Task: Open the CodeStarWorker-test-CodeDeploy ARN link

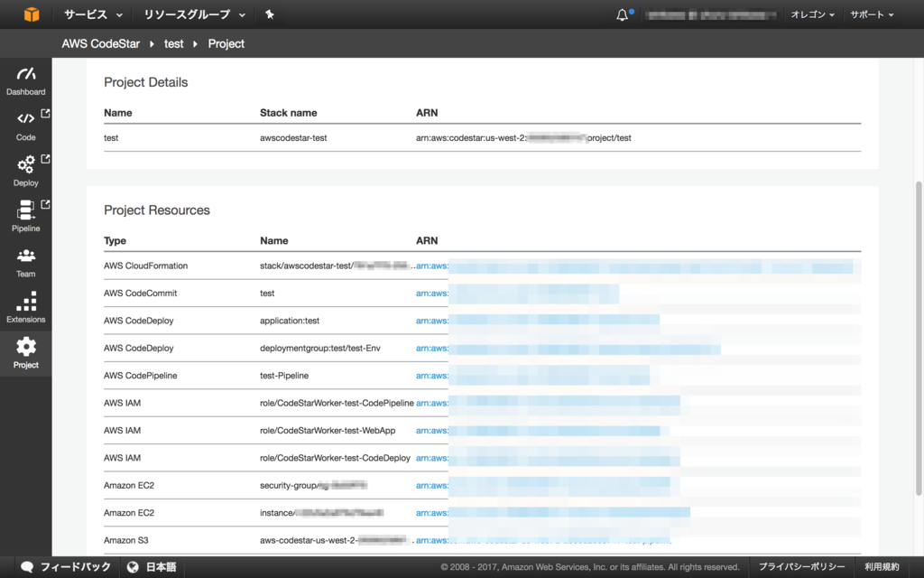Action: coord(548,458)
